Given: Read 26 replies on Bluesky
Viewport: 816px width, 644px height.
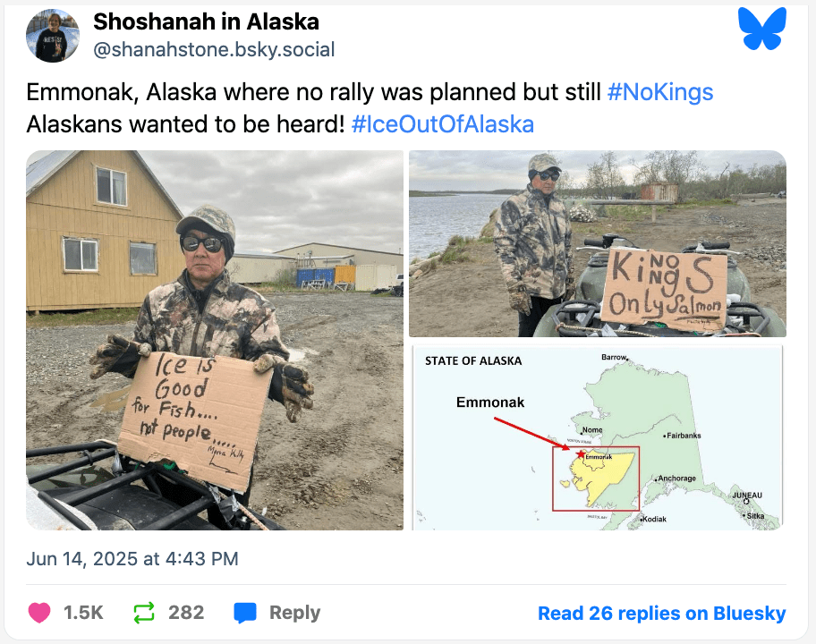Looking at the screenshot, I should point(661,614).
